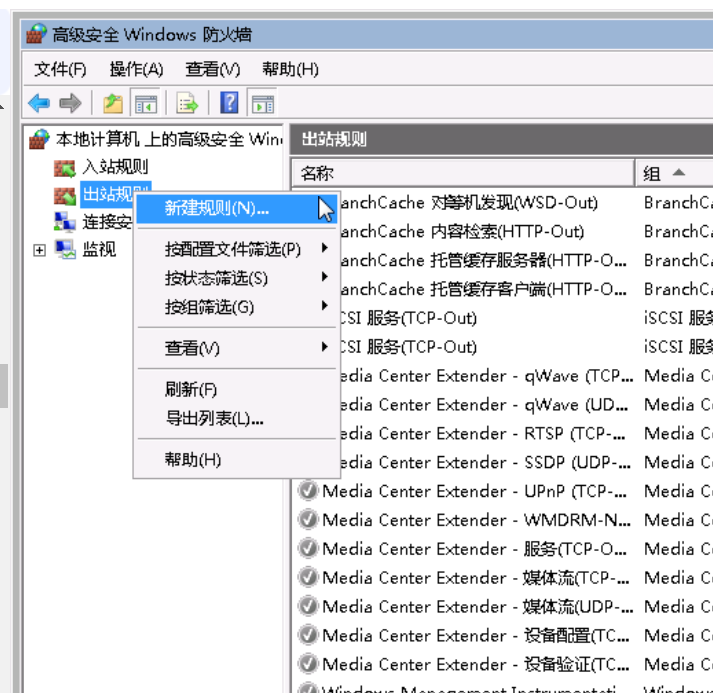Sort by the 组 column header
Image resolution: width=713 pixels, height=693 pixels.
pos(673,173)
